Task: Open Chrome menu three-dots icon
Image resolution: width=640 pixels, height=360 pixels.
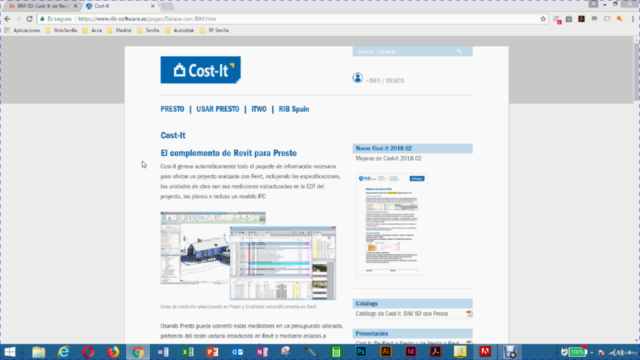Action: coord(633,19)
